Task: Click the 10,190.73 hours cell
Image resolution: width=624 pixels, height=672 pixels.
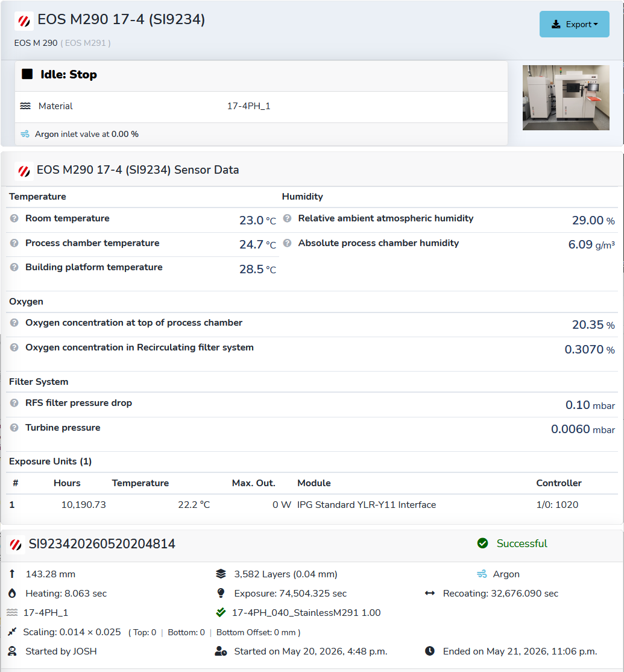Action: (84, 505)
